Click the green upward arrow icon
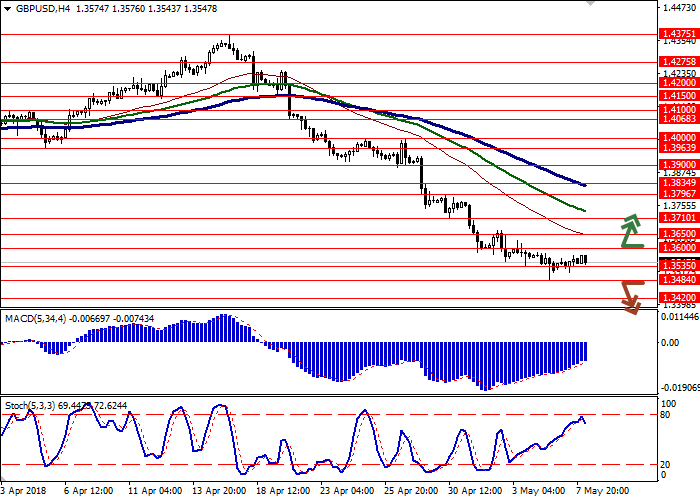 pos(630,231)
